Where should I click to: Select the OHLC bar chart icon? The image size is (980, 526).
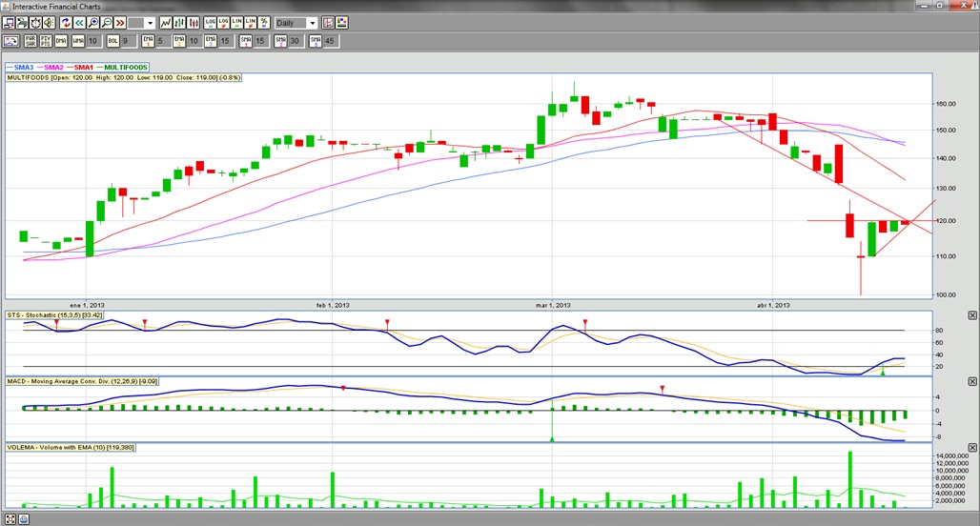pyautogui.click(x=180, y=22)
